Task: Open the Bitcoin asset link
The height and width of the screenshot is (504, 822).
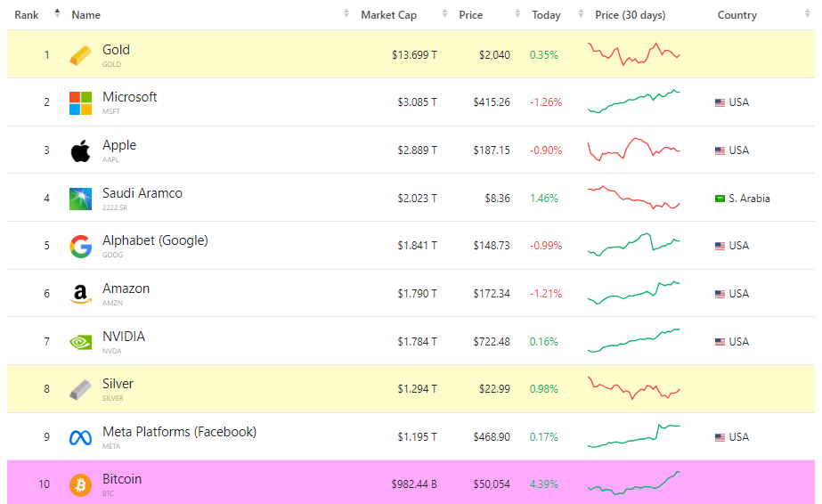Action: tap(122, 479)
